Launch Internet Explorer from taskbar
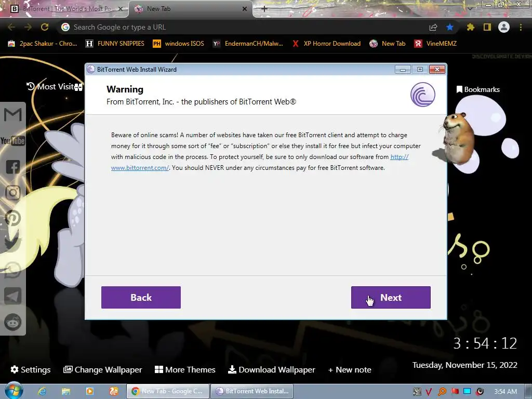 [x=42, y=391]
